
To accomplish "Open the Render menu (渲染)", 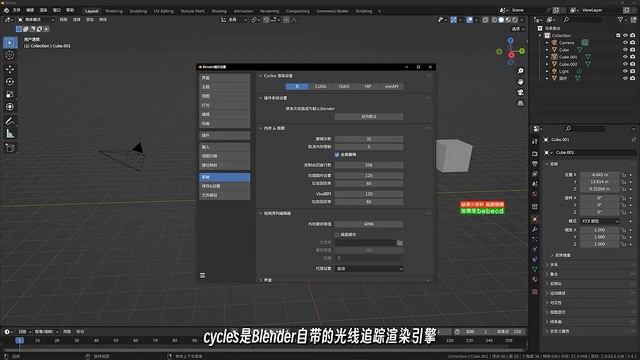I will [43, 10].
